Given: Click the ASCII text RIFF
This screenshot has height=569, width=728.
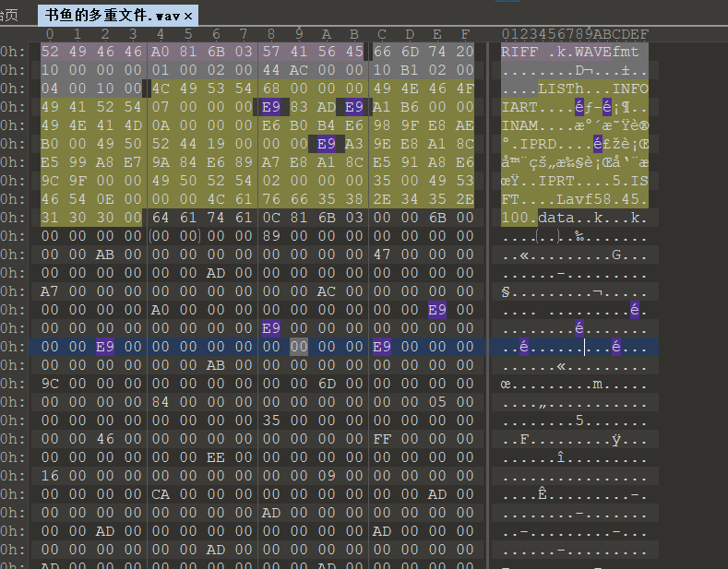Looking at the screenshot, I should pyautogui.click(x=519, y=52).
